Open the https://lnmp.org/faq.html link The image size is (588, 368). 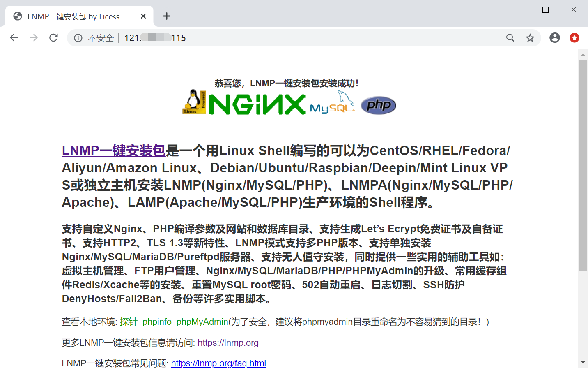218,363
